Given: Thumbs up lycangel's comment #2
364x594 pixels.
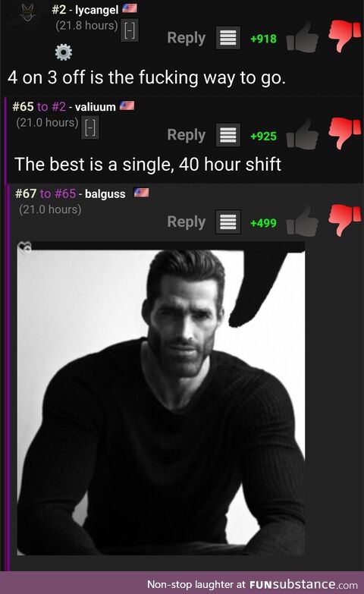Looking at the screenshot, I should pyautogui.click(x=303, y=37).
